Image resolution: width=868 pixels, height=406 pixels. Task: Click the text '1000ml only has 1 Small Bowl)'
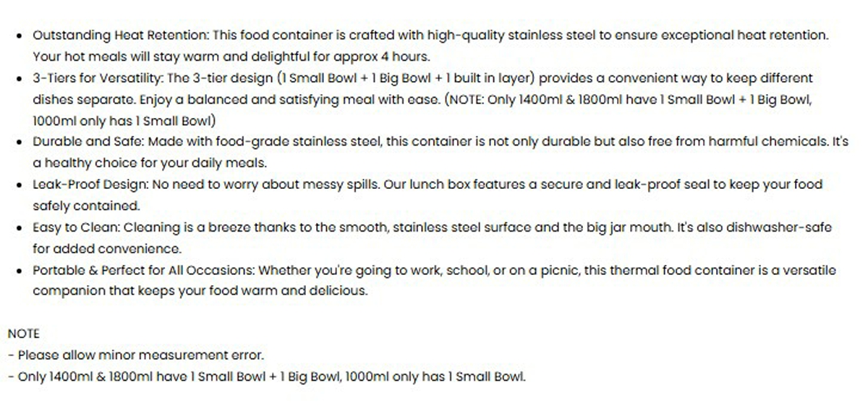coord(124,120)
